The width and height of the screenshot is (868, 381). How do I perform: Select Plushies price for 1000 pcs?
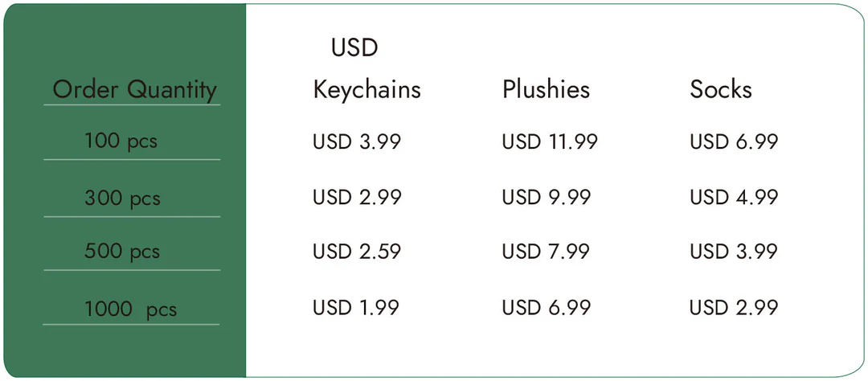(546, 307)
